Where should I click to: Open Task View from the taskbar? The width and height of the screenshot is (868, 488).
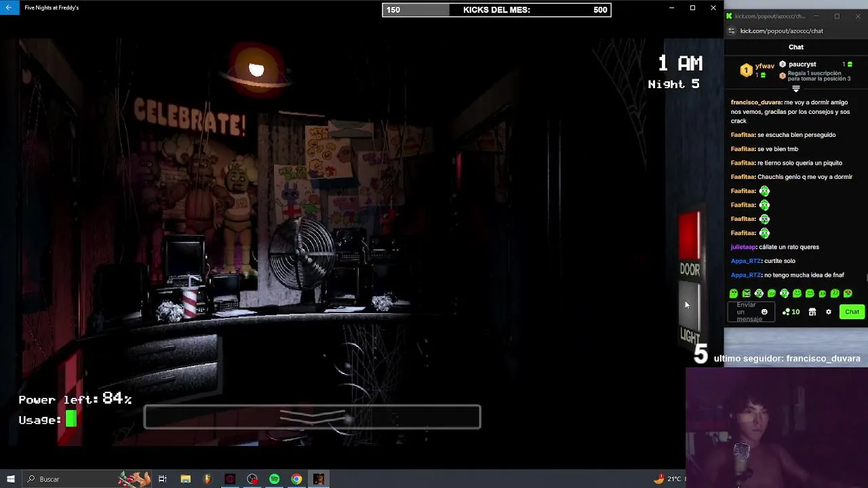tap(163, 479)
